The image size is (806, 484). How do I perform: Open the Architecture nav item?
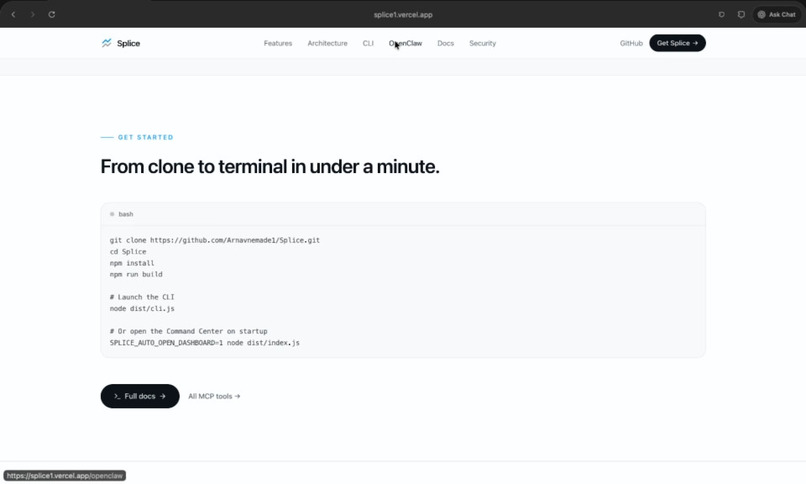point(327,43)
